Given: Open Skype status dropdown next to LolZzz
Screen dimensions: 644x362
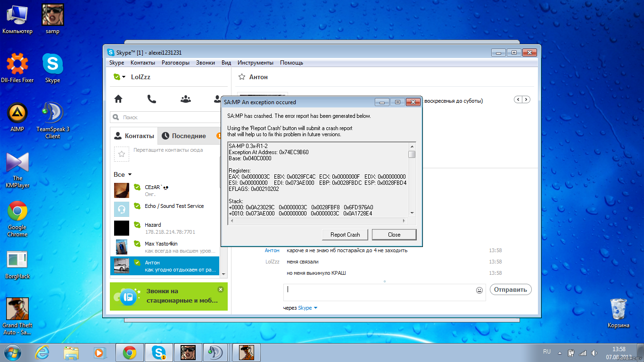Looking at the screenshot, I should click(120, 77).
